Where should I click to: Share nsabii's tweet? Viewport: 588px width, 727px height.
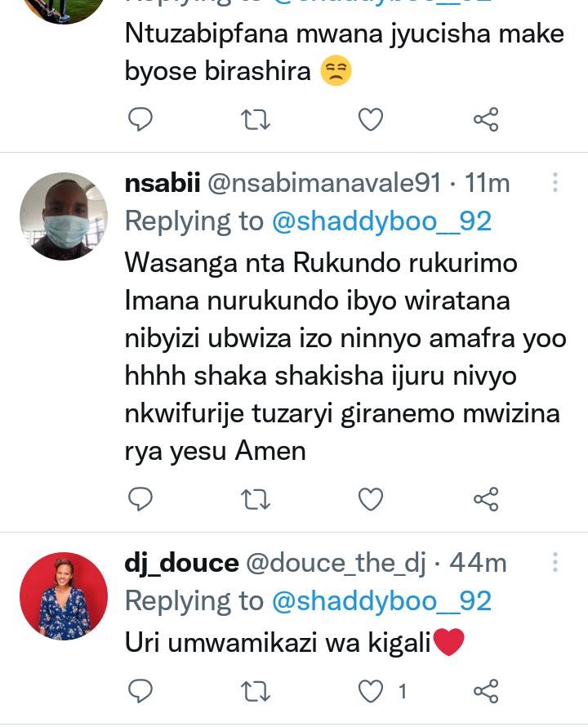pos(486,497)
